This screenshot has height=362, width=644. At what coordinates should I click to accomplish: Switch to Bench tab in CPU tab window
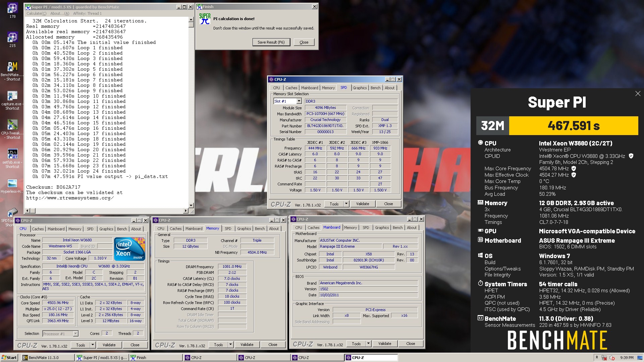(122, 229)
